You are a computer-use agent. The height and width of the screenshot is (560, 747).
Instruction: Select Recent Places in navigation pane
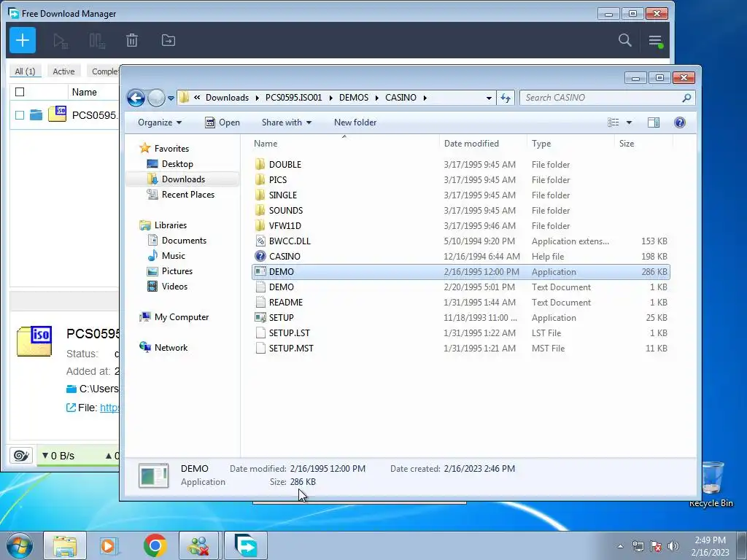[187, 194]
